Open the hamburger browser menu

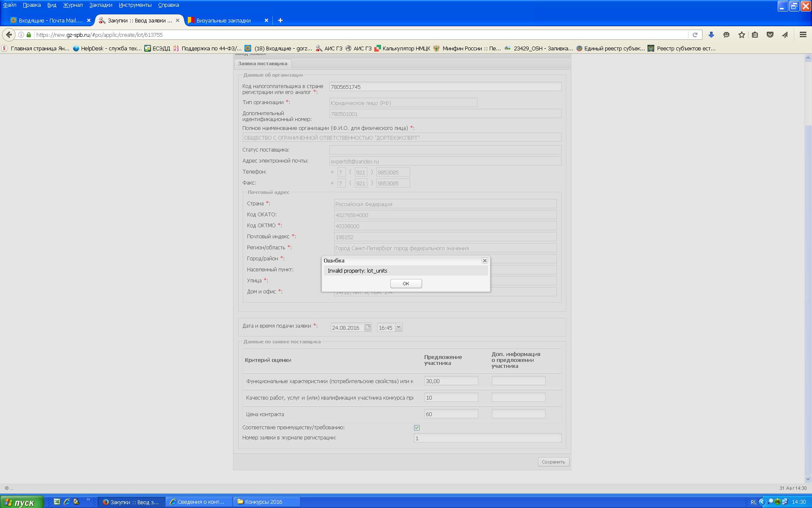(803, 35)
